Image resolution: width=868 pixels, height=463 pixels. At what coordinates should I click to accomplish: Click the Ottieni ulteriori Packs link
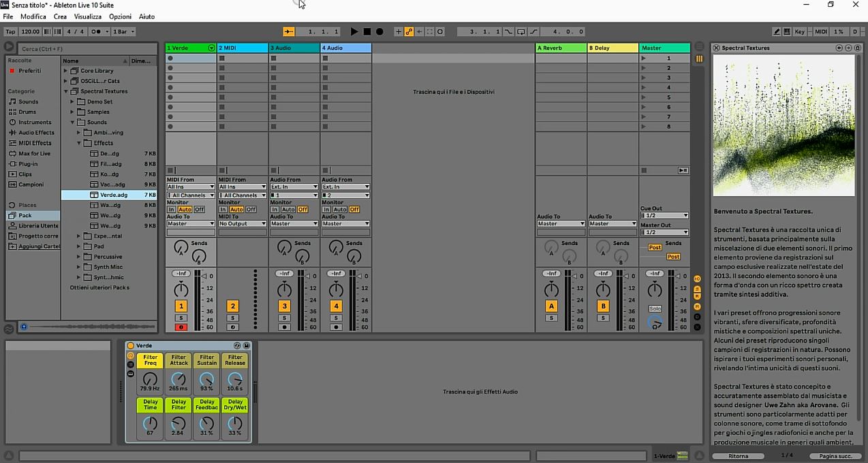(99, 287)
